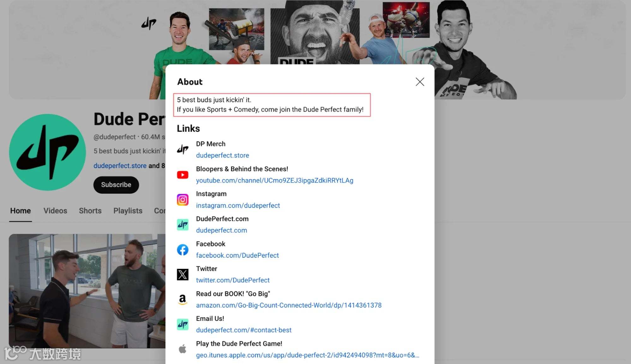631x364 pixels.
Task: Click the Email Us teal logo icon
Action: (182, 324)
